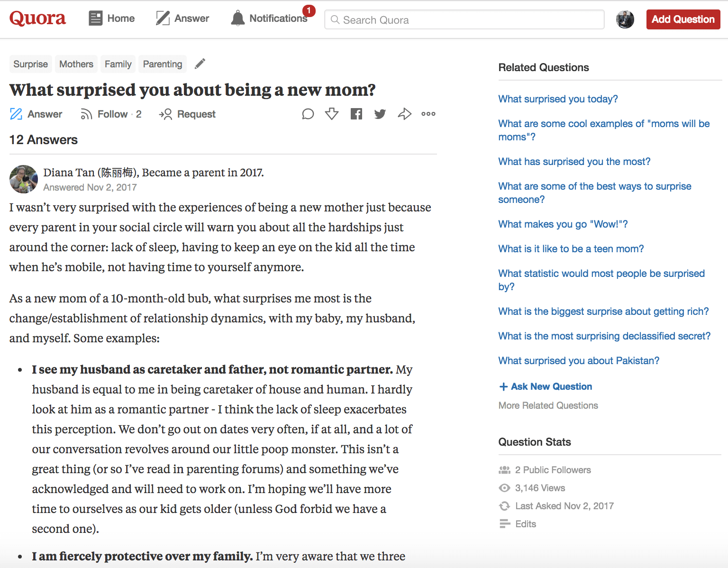Click the Request answers button
This screenshot has height=568, width=728.
188,114
